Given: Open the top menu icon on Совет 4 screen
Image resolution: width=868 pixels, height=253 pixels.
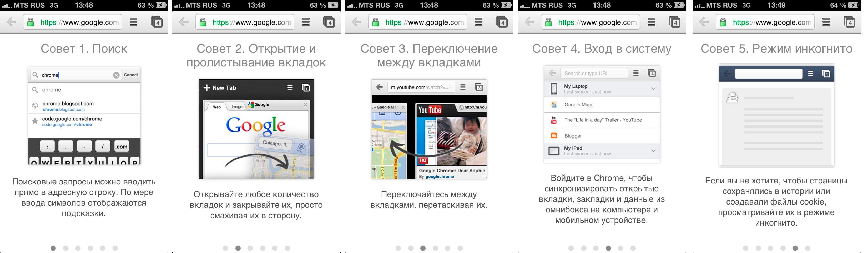Looking at the screenshot, I should 652,22.
